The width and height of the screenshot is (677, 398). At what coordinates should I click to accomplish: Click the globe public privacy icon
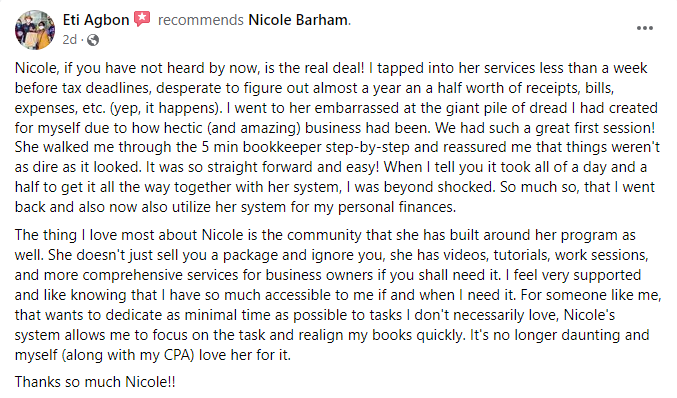click(93, 40)
